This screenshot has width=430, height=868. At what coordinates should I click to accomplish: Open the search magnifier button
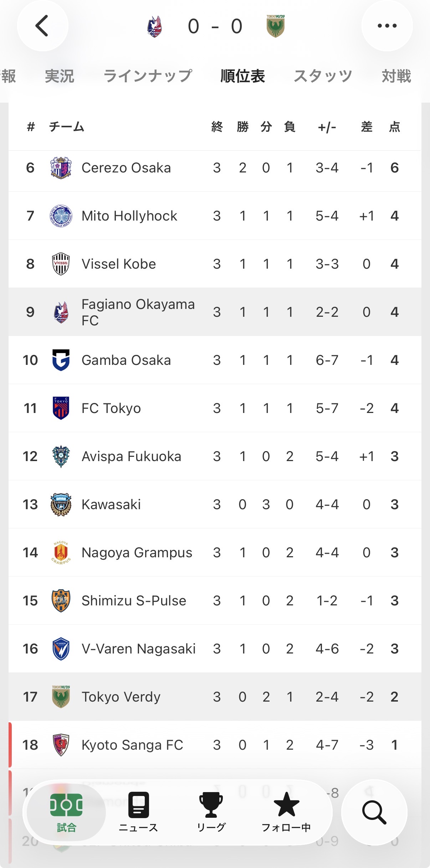pyautogui.click(x=374, y=812)
